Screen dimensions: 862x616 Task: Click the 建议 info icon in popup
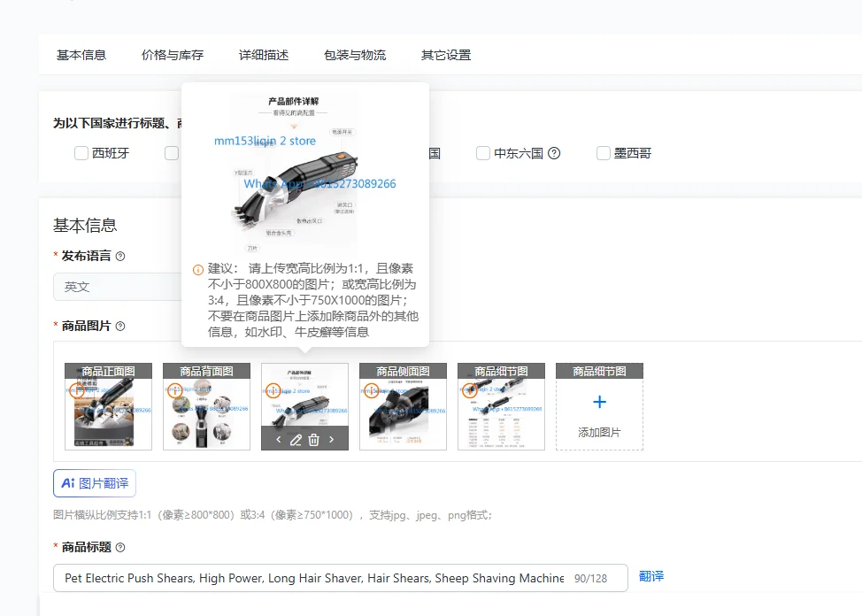pos(198,269)
